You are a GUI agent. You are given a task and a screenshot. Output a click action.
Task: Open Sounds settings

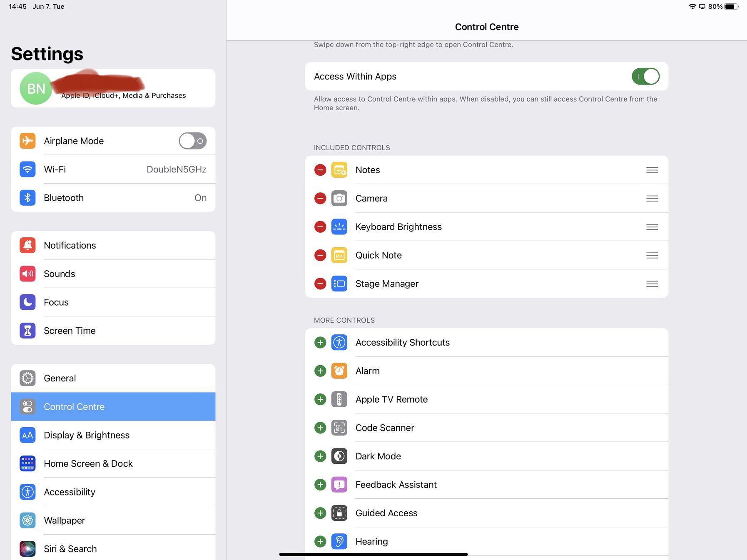[113, 274]
